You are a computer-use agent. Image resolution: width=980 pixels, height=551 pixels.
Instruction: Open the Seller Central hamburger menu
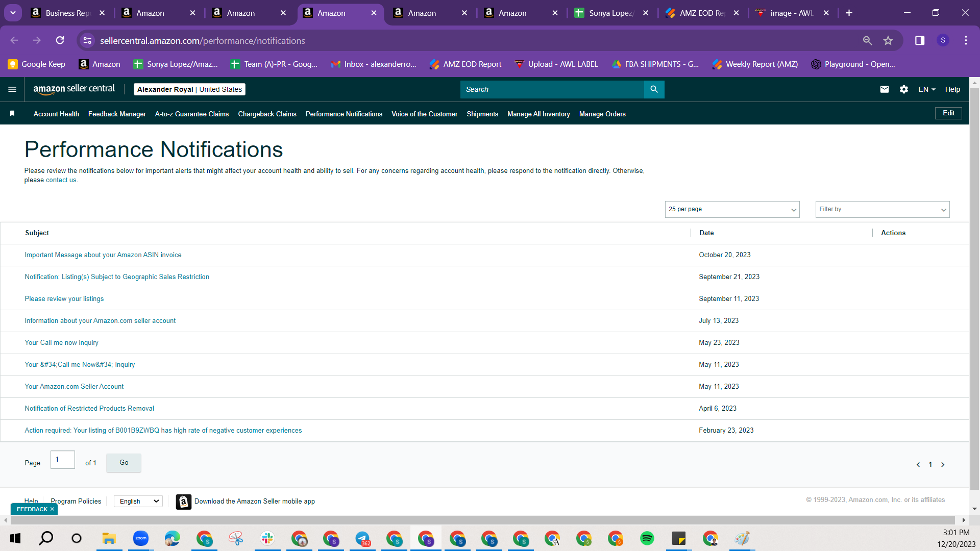pyautogui.click(x=12, y=89)
